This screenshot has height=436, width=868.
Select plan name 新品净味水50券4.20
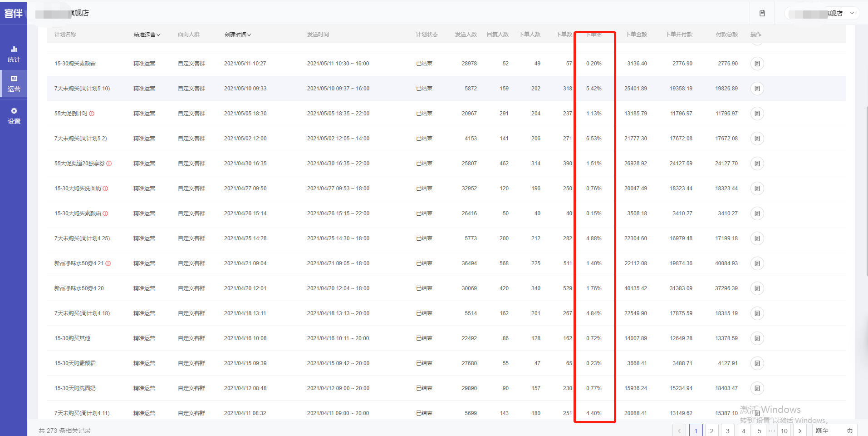pyautogui.click(x=79, y=288)
